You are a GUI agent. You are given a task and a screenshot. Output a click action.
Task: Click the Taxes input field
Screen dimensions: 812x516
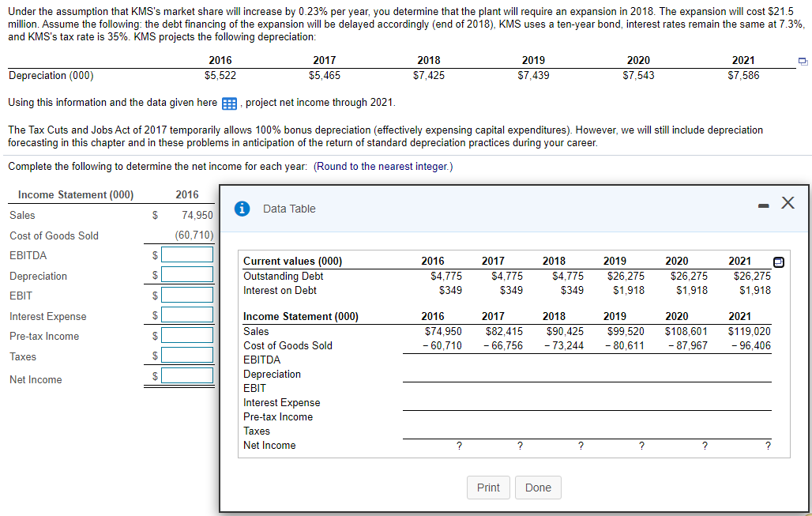click(187, 355)
